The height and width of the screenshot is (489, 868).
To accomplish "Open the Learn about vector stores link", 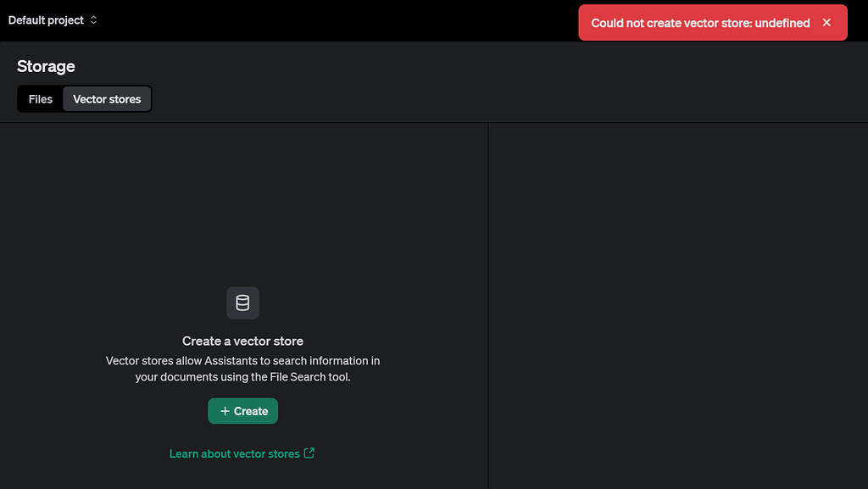I will (235, 453).
